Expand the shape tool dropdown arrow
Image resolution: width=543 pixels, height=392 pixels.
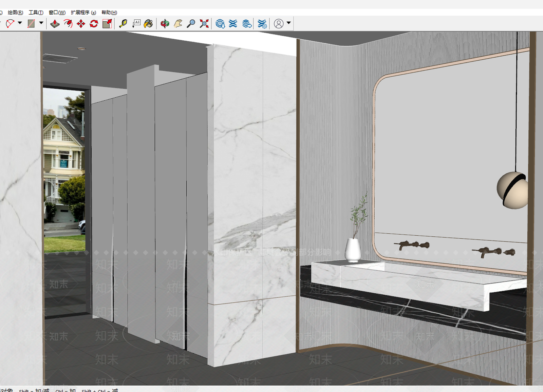point(41,23)
